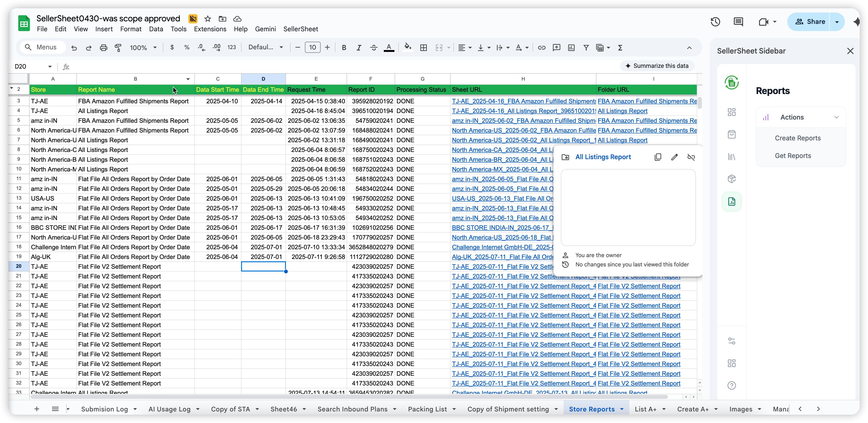The height and width of the screenshot is (423, 868).
Task: Open the Share button dropdown arrow
Action: click(x=837, y=22)
